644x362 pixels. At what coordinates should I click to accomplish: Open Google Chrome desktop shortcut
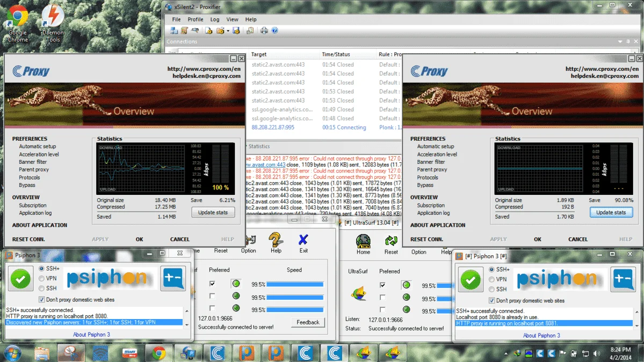(x=18, y=24)
